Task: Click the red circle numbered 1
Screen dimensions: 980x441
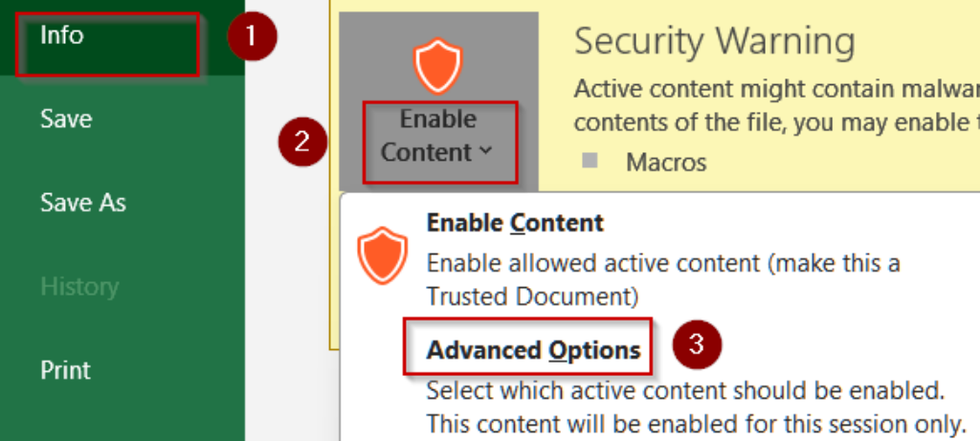Action: [252, 36]
